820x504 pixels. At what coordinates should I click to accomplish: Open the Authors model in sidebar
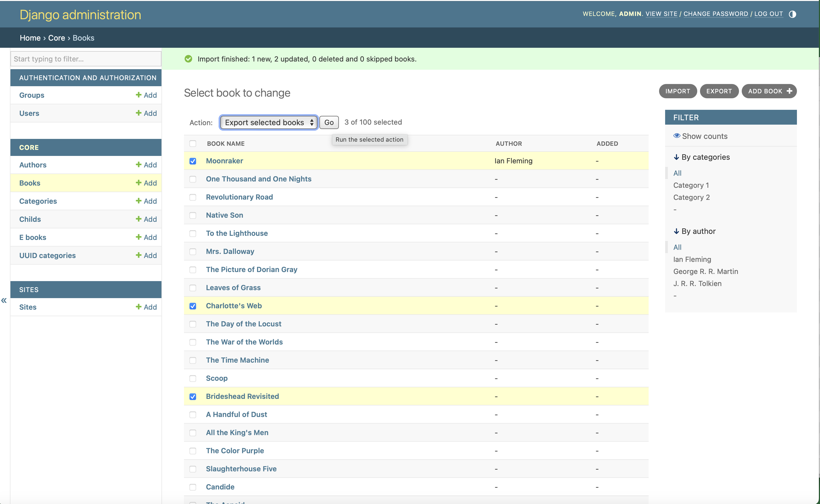tap(33, 165)
